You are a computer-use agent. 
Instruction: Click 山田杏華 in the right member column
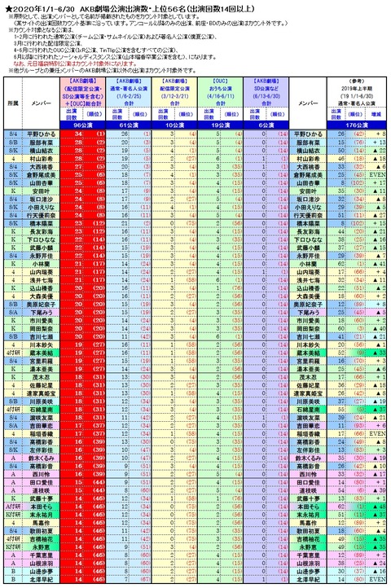click(308, 183)
